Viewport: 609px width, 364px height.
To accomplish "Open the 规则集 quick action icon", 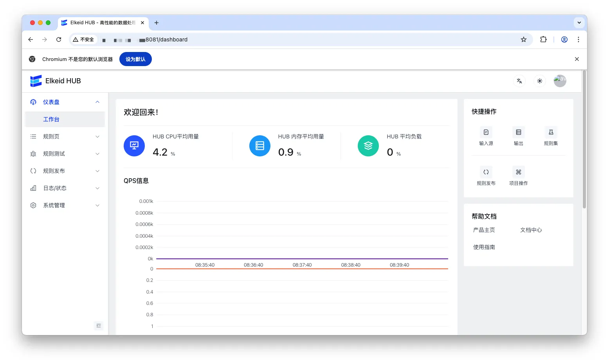I will [551, 133].
